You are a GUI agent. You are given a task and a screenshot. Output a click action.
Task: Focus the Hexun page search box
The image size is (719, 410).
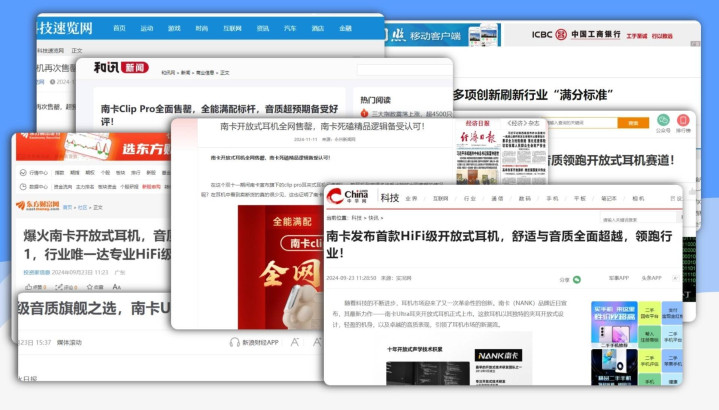click(404, 70)
